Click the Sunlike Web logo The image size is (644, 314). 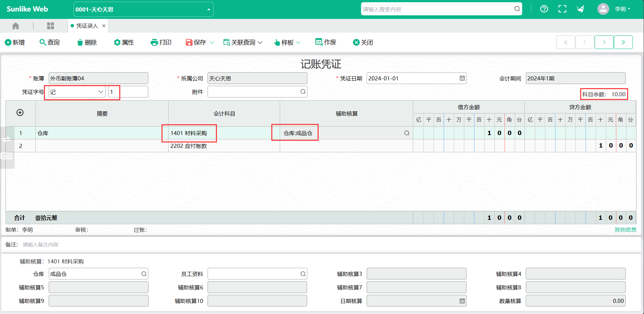click(x=27, y=9)
